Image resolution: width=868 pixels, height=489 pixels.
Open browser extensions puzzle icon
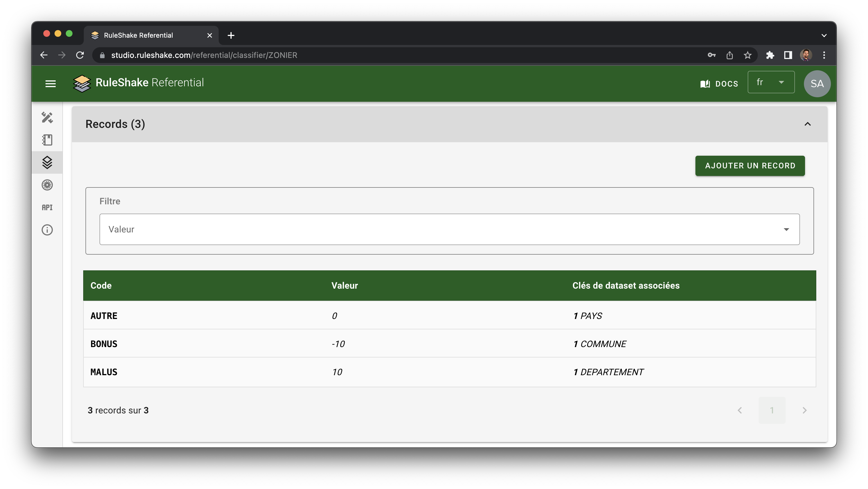(x=770, y=55)
